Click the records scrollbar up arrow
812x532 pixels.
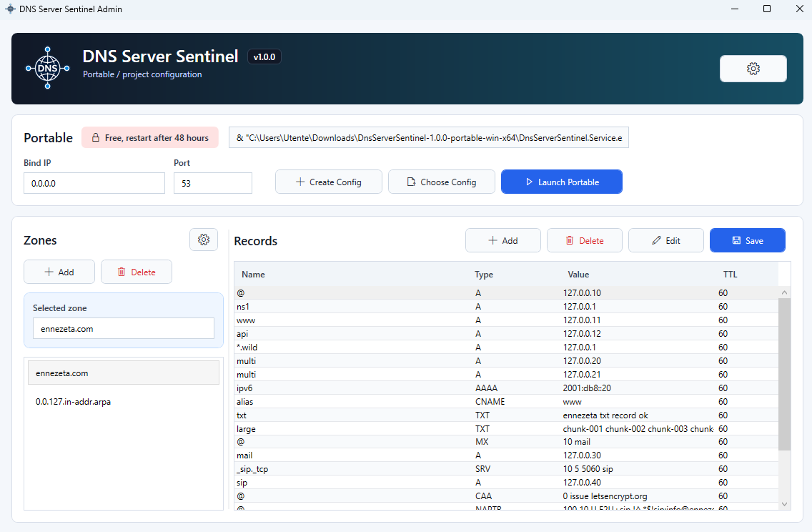pos(784,292)
